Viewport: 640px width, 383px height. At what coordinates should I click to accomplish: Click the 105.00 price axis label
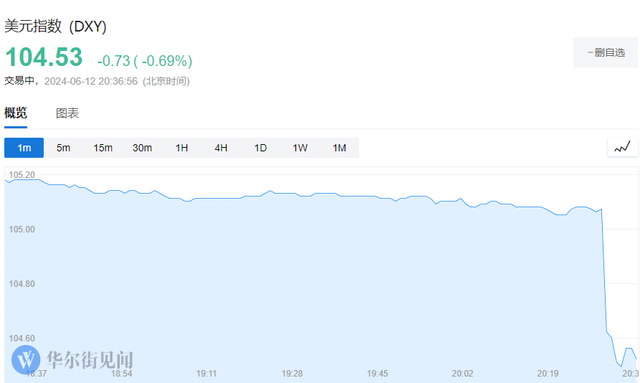22,229
